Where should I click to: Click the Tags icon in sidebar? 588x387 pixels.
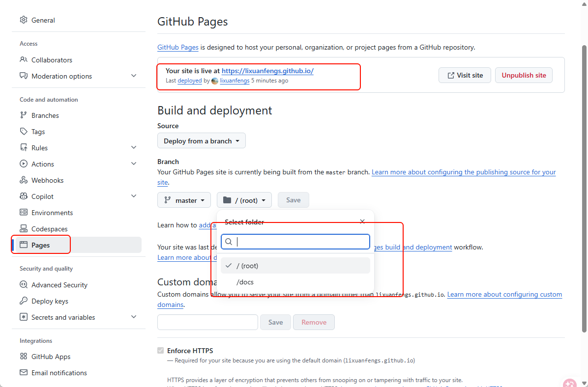(24, 132)
